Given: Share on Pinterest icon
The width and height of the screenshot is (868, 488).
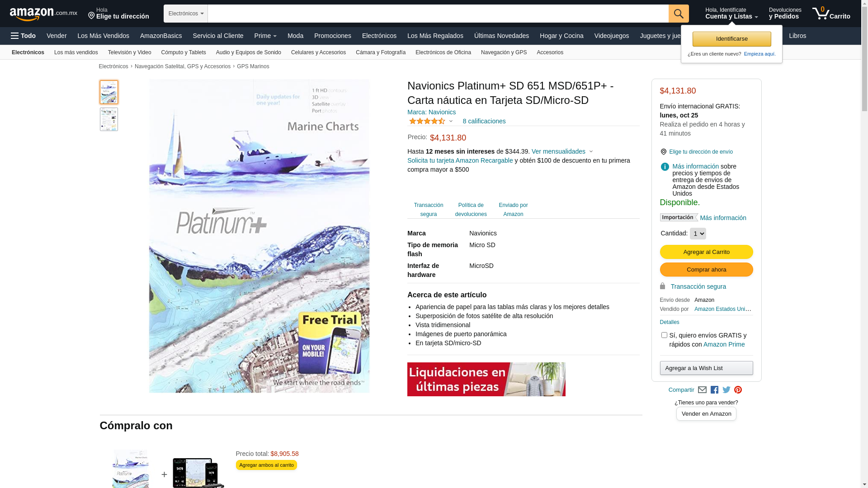Looking at the screenshot, I should pos(738,390).
